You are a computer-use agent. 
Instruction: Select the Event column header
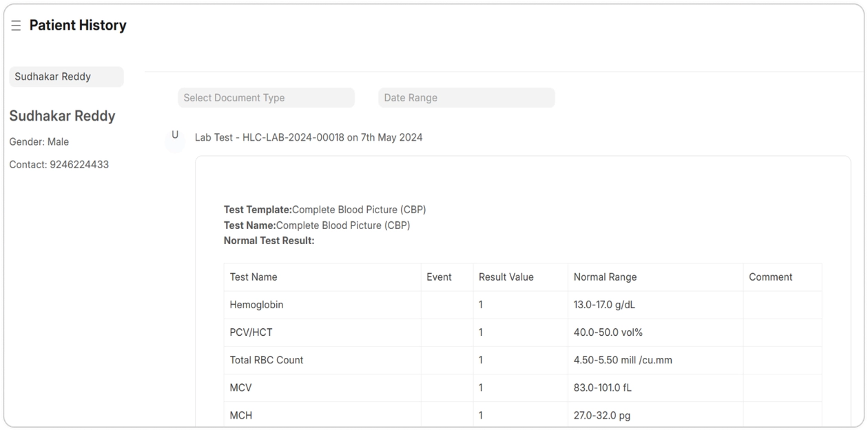point(439,277)
